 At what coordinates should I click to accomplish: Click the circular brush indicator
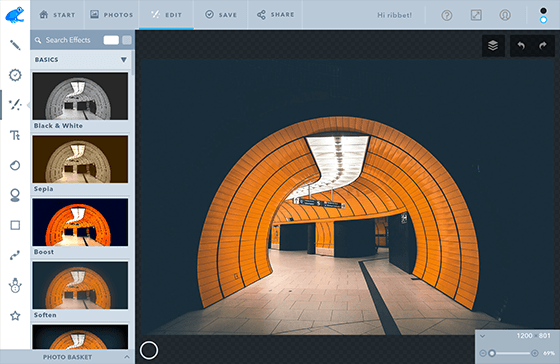point(149,350)
